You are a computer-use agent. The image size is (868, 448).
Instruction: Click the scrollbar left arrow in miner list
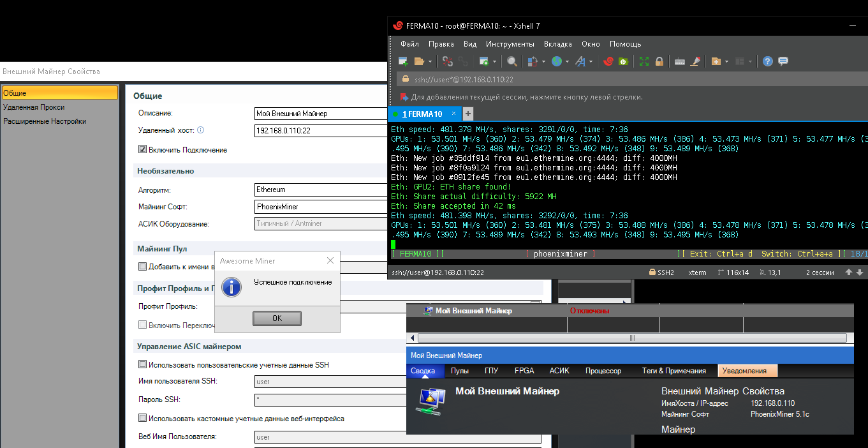coord(411,338)
